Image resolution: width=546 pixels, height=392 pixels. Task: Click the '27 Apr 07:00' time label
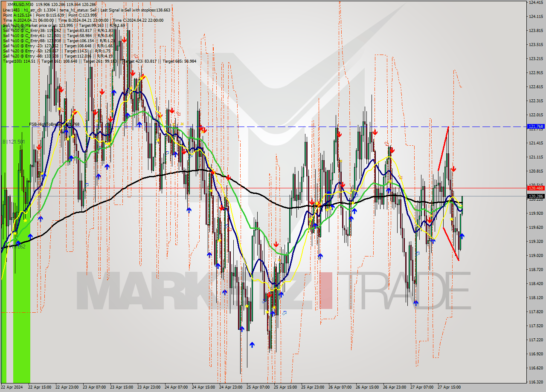point(422,387)
